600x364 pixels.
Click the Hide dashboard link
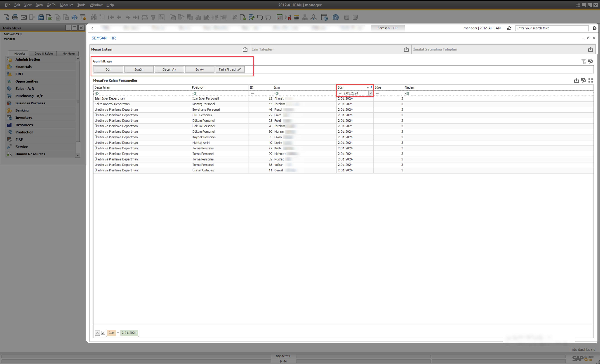pos(582,349)
